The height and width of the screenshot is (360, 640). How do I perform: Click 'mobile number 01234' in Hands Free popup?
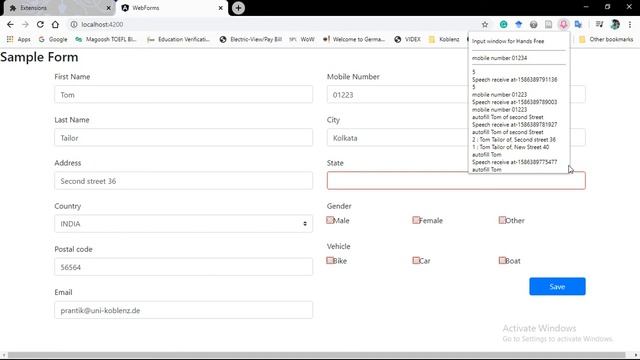[499, 58]
